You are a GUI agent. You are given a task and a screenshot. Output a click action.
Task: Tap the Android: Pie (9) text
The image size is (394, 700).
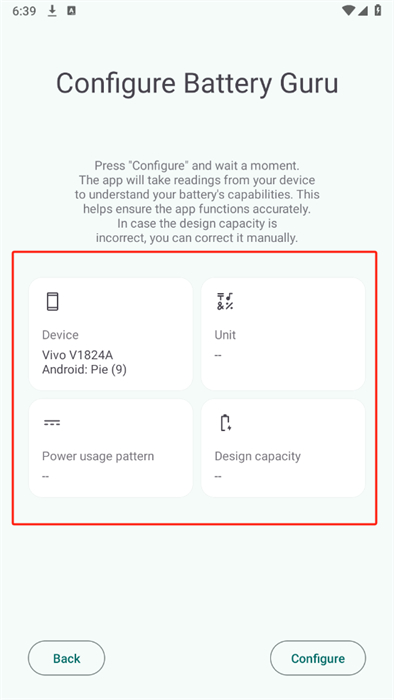point(84,370)
